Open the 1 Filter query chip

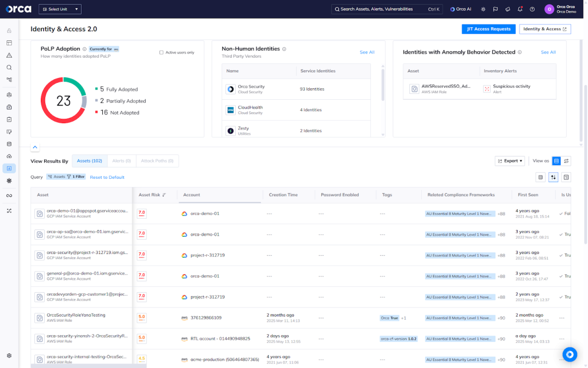click(x=76, y=177)
